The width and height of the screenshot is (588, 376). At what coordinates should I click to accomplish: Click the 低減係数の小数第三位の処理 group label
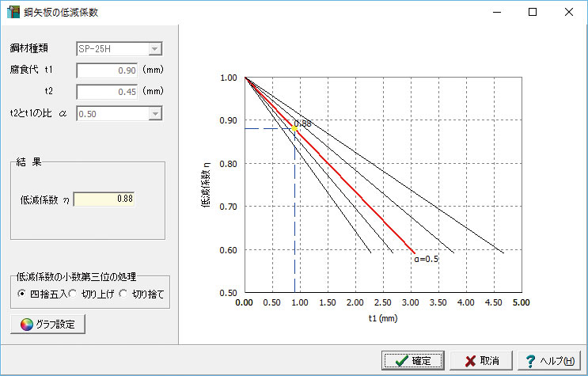76,277
